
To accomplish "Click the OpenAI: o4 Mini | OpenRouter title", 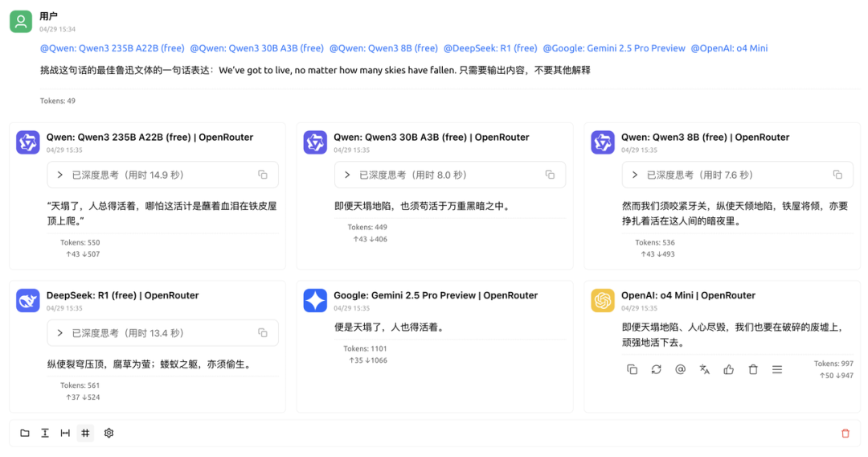I will point(688,295).
